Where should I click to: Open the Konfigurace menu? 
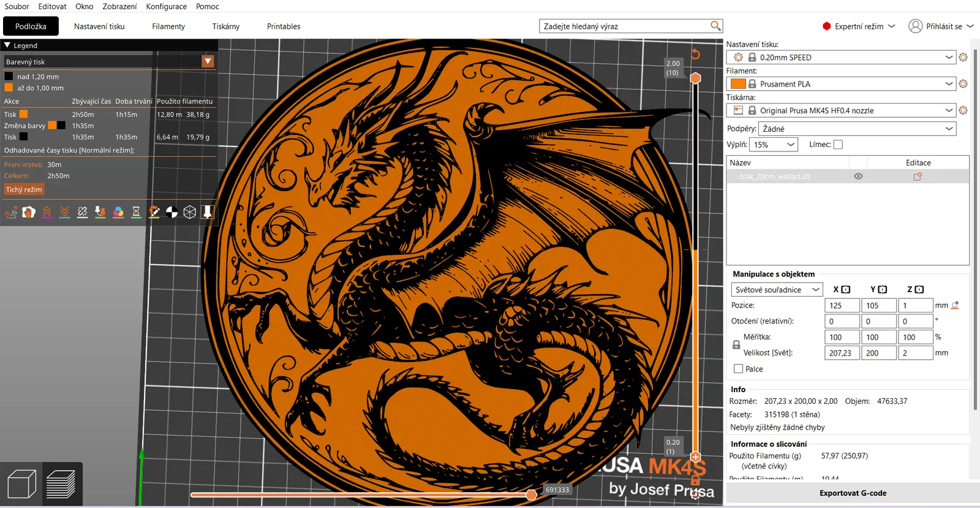(x=166, y=6)
